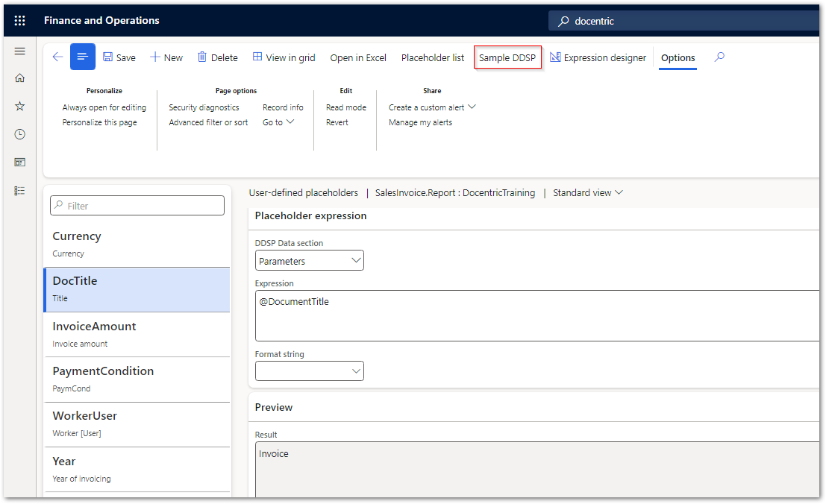Click the Filter input box
This screenshot has width=826, height=504.
pyautogui.click(x=137, y=206)
